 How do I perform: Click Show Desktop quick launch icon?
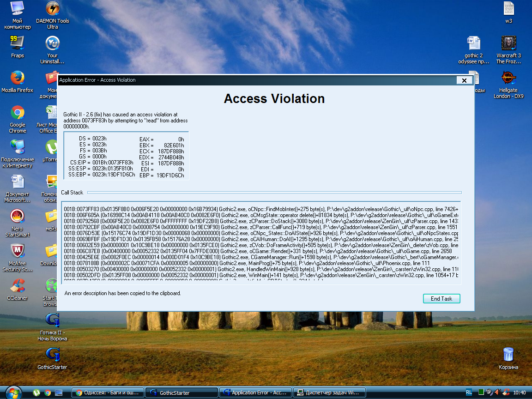click(59, 393)
